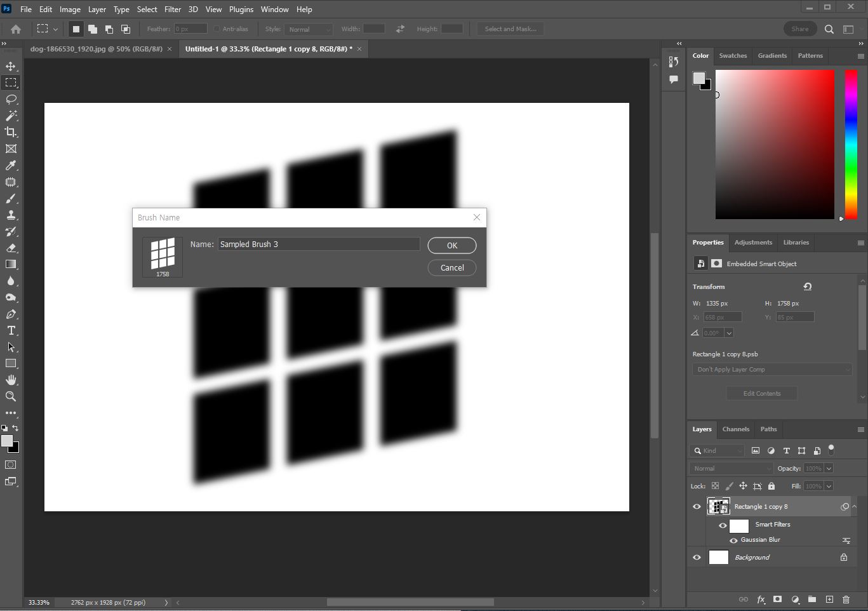Open the Search magnifier icon
The image size is (868, 611).
829,29
